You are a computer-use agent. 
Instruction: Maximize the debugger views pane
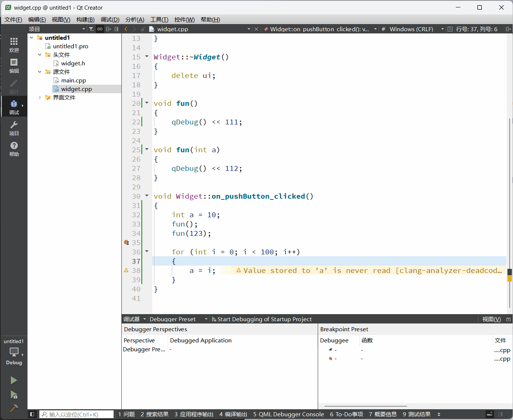(509, 319)
